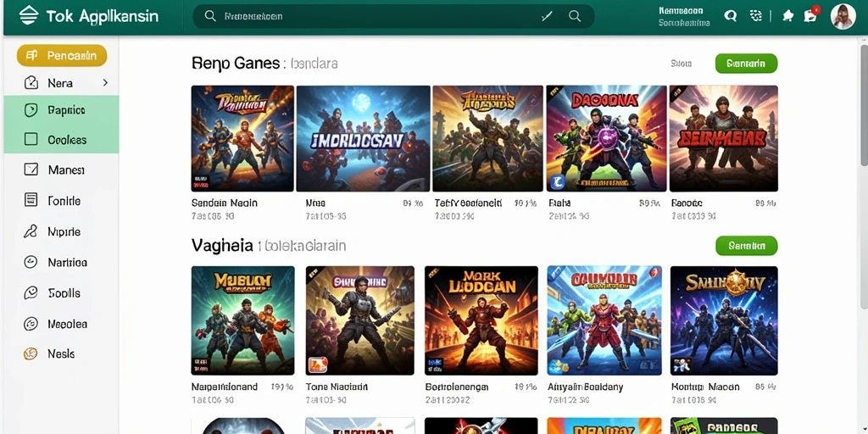
Task: Open the hamburger menu beside Tok Appliikansin
Action: point(28,15)
